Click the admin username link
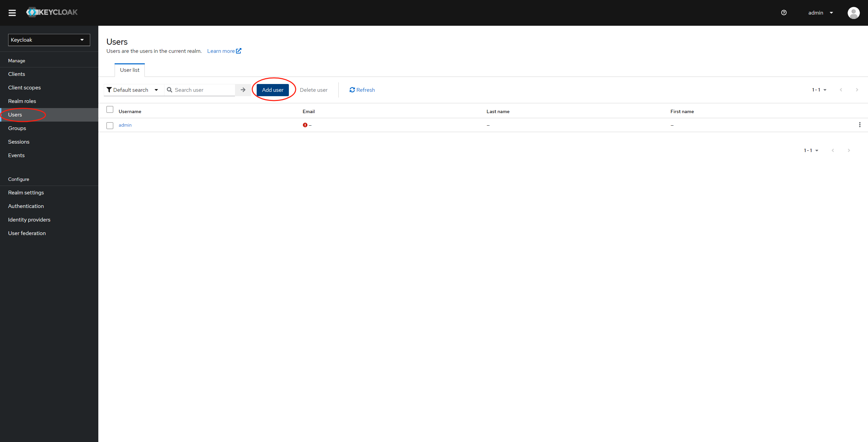868x442 pixels. pyautogui.click(x=125, y=125)
